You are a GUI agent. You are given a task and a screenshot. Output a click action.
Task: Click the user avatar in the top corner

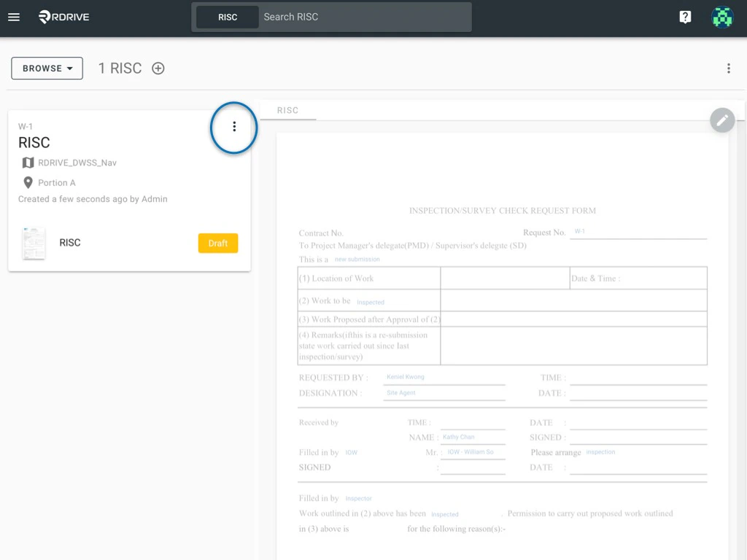[721, 16]
